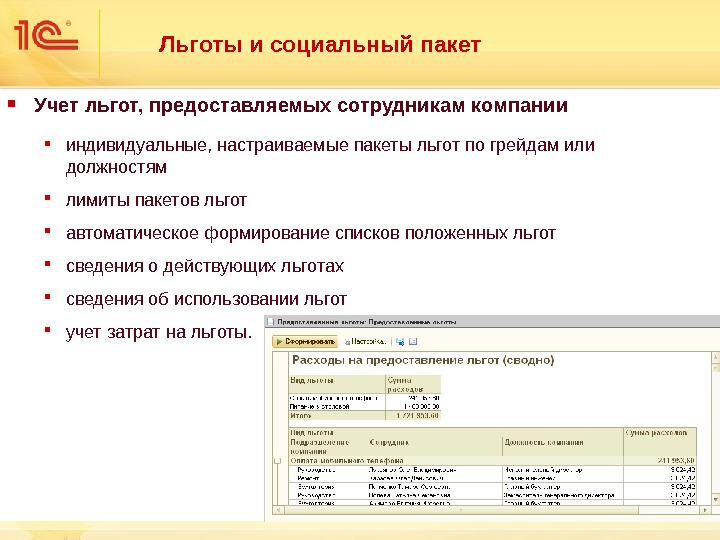Click the bullet учет затрат на льготы
The width and height of the screenshot is (720, 540).
pyautogui.click(x=159, y=332)
